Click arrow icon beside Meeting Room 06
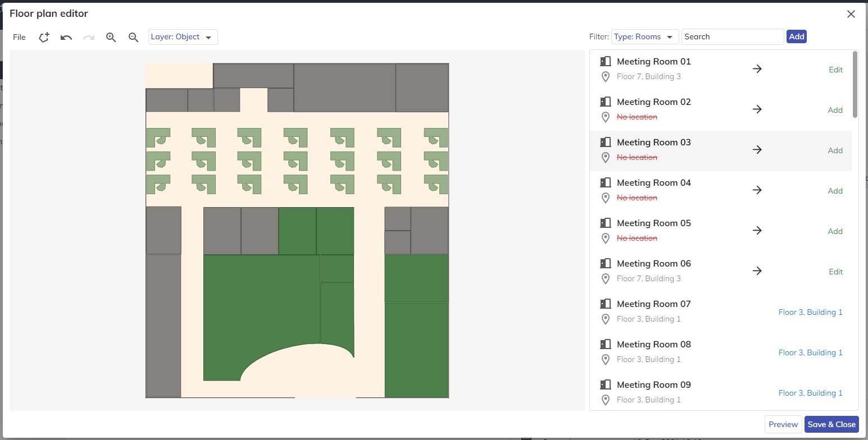This screenshot has height=440, width=868. (x=757, y=271)
